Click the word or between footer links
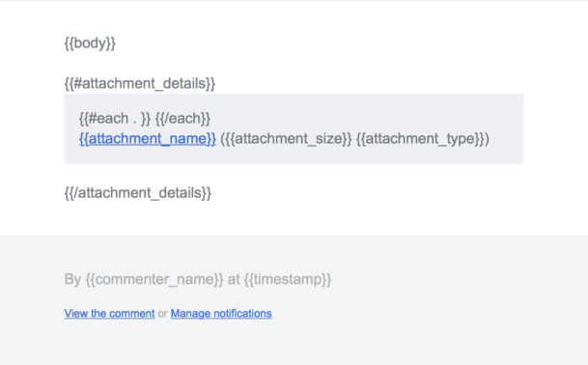The height and width of the screenshot is (365, 588). 162,314
